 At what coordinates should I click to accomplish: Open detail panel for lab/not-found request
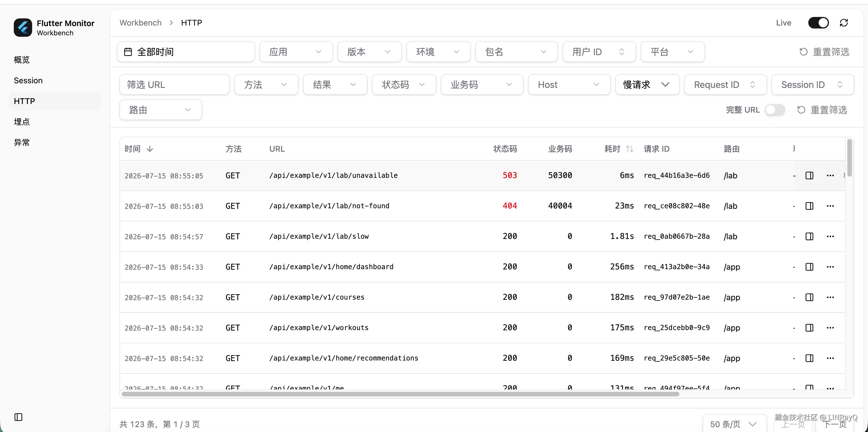(809, 206)
